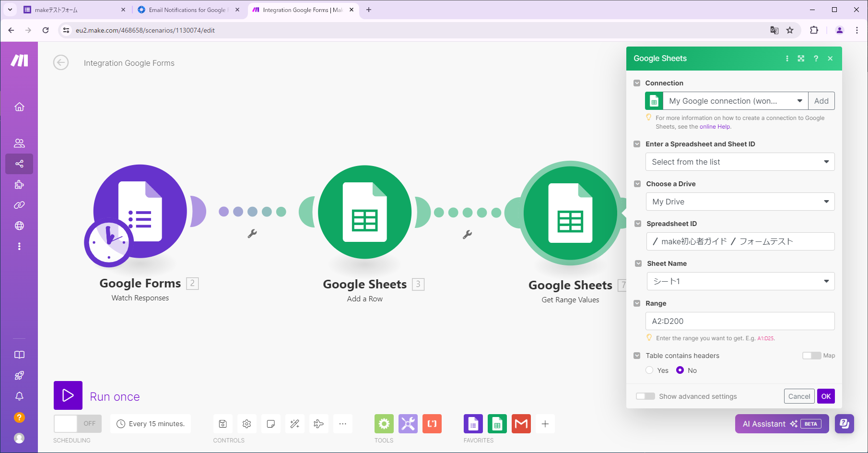Open the purple Tools wrench icon

pos(408,424)
